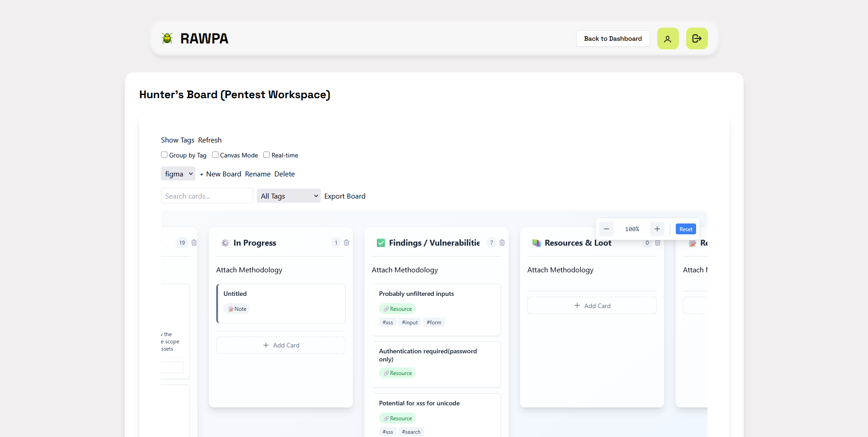The image size is (868, 437).
Task: Delete the In Progress column via trash icon
Action: pyautogui.click(x=346, y=243)
